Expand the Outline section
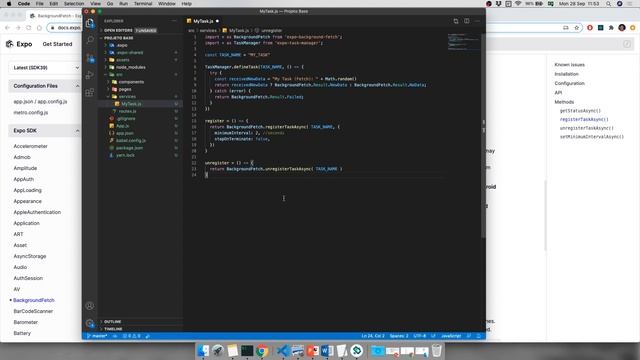640x360 pixels. 112,322
